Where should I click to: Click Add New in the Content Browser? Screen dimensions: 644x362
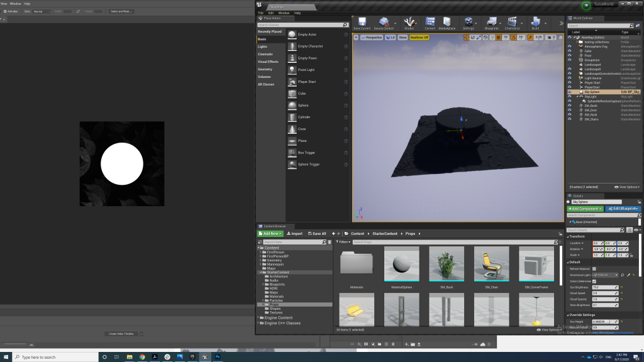(271, 233)
